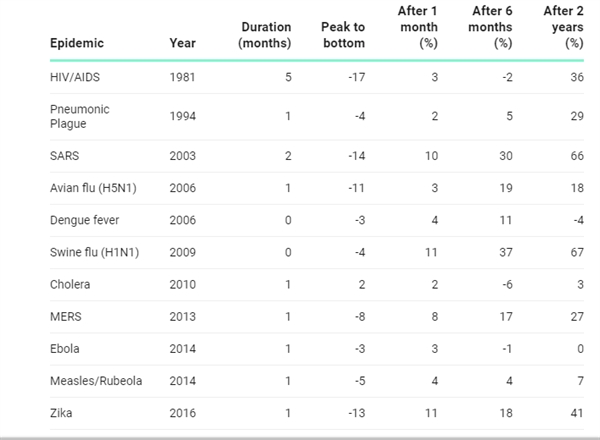Image resolution: width=600 pixels, height=440 pixels.
Task: Select the After 2 years (%) header
Action: (x=564, y=27)
